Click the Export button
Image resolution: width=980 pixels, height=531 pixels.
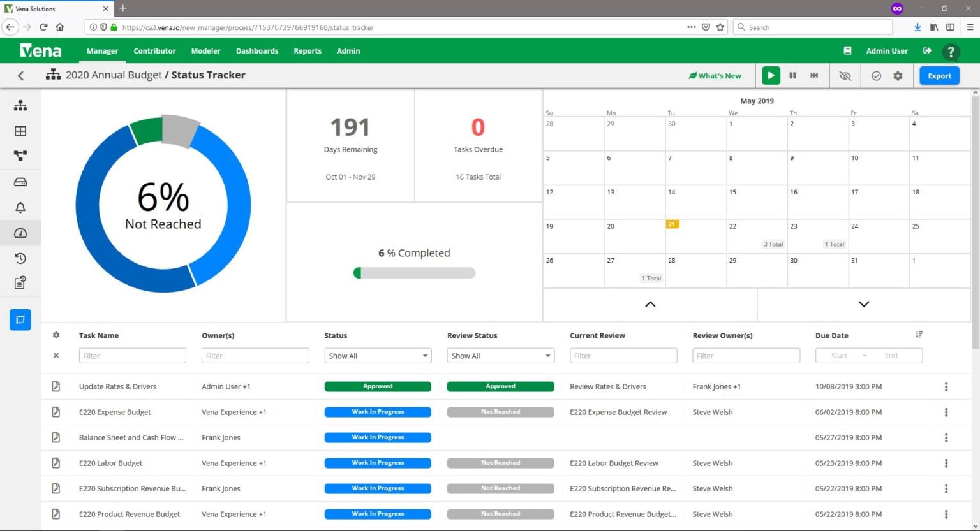(939, 75)
